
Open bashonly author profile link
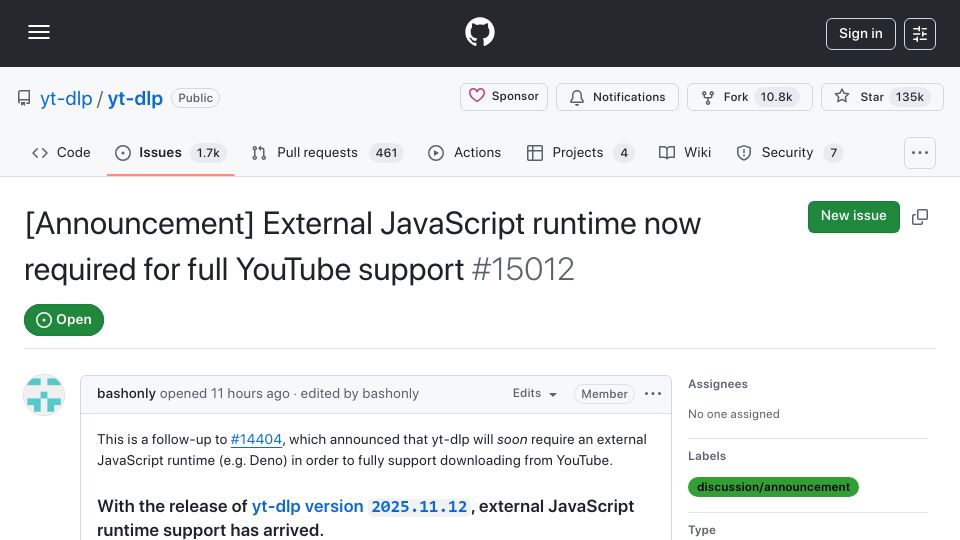coord(126,394)
